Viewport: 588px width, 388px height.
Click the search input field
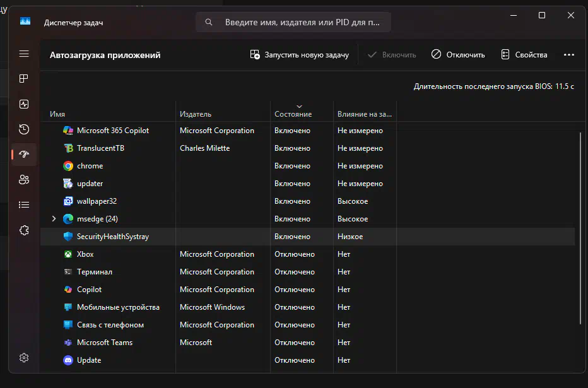pos(302,22)
